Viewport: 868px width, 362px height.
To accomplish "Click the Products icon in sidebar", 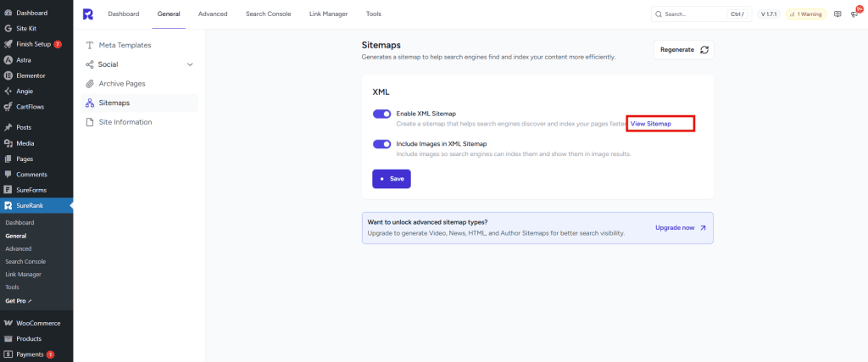I will [x=8, y=339].
